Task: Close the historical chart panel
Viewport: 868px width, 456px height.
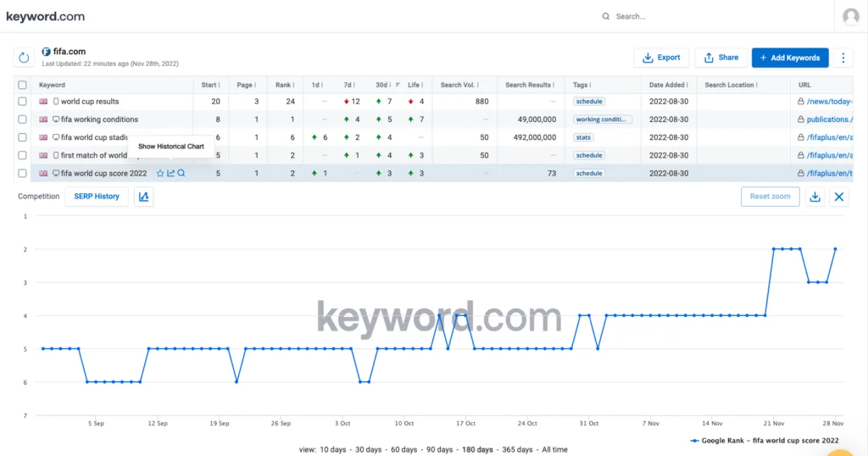Action: click(x=839, y=197)
